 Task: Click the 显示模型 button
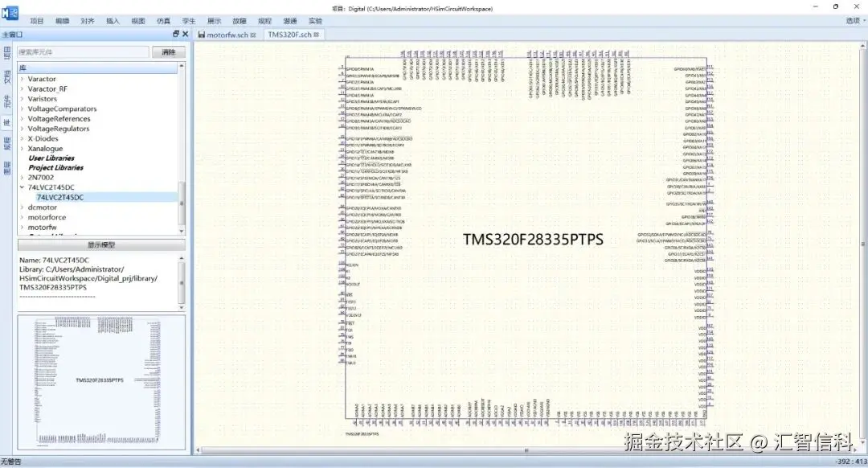click(x=101, y=244)
